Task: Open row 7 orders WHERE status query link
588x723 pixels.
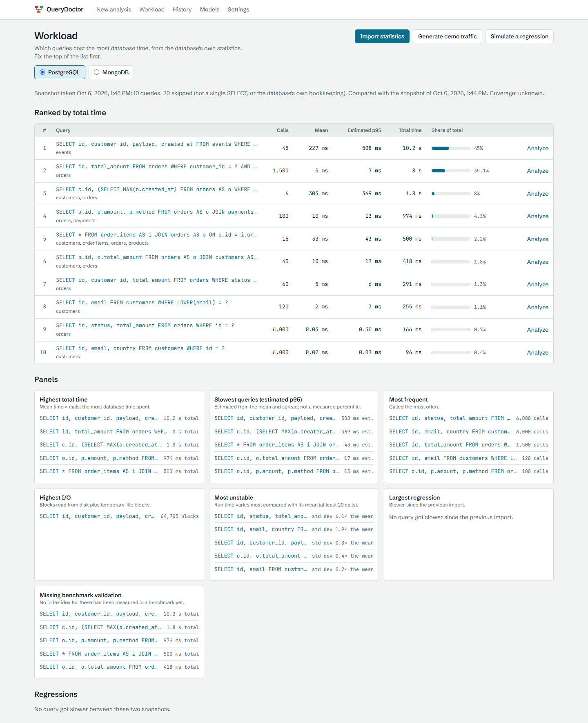Action: [156, 280]
